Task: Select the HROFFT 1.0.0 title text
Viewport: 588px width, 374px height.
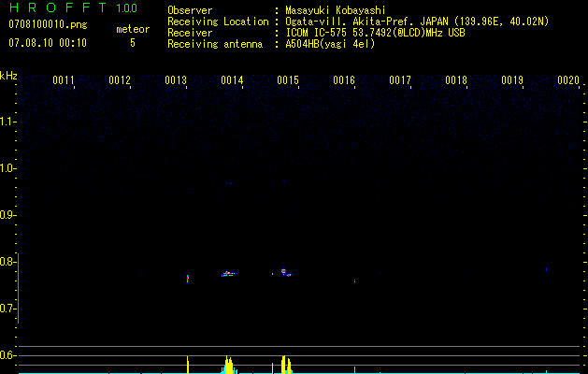Action: click(x=73, y=7)
